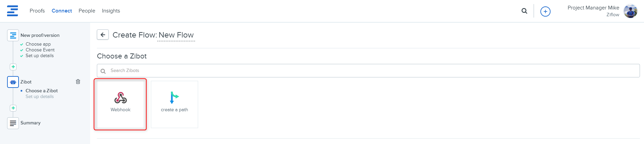Add step via plus above Zibot

coord(13,67)
